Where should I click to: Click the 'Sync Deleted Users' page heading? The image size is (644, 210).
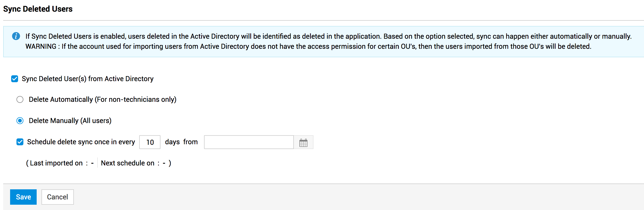tap(38, 9)
